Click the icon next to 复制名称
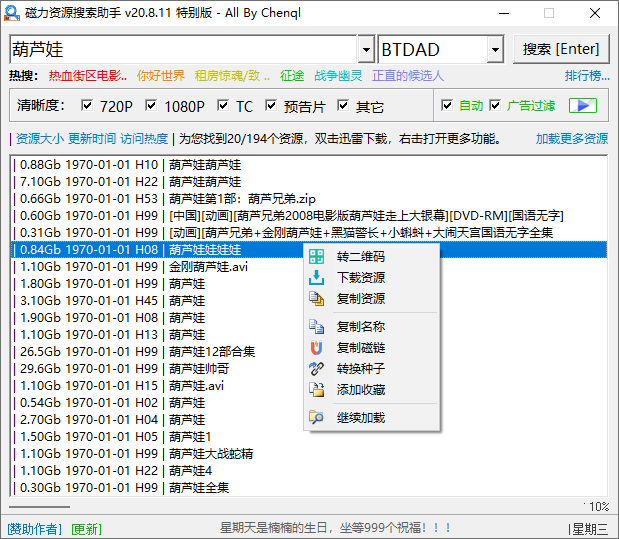Screen dimensions: 619x539 (317, 327)
